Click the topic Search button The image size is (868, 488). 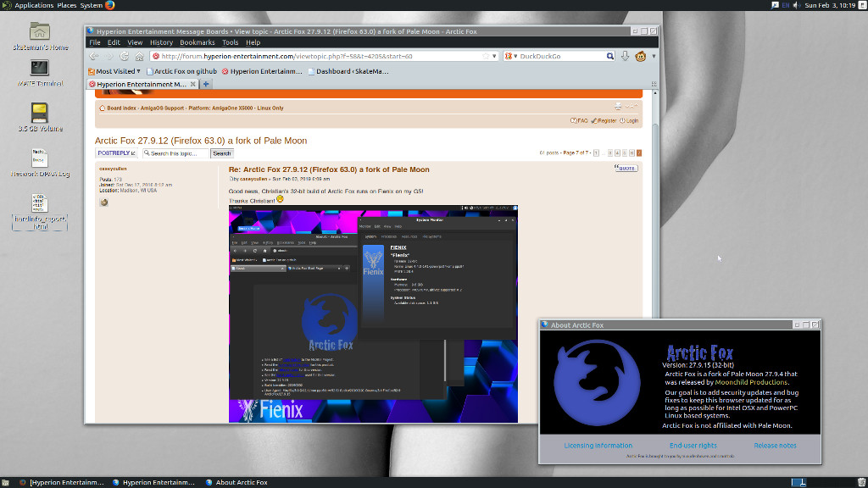pos(221,153)
